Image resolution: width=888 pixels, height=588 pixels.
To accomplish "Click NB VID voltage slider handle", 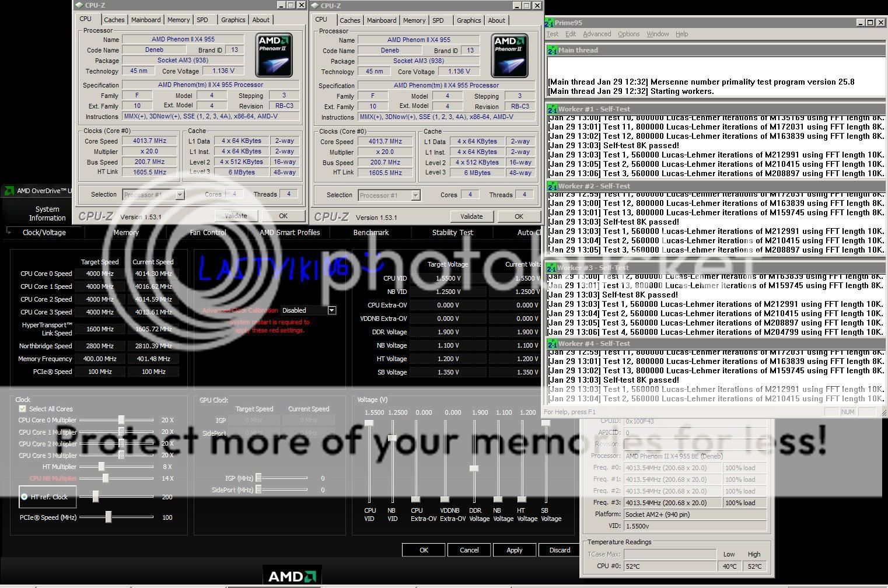I will [393, 438].
